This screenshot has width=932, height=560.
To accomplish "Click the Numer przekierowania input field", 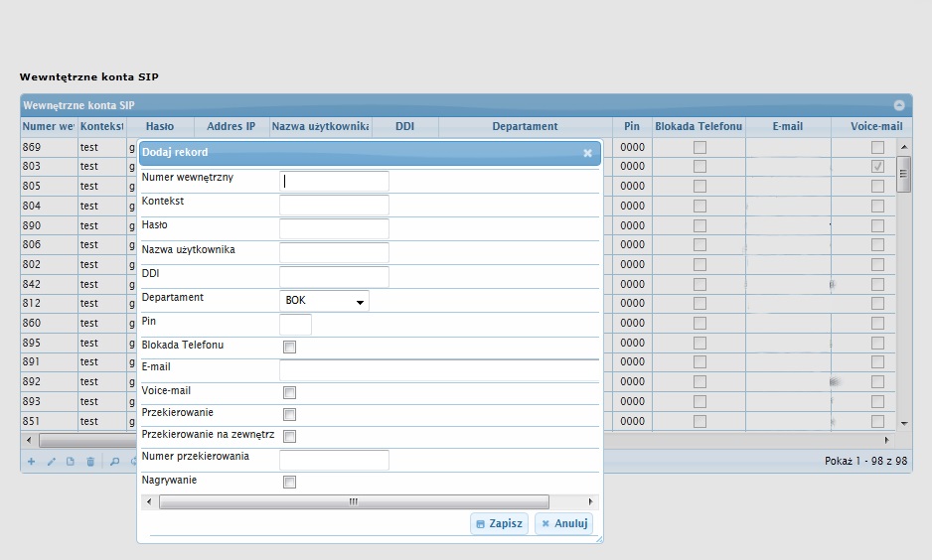I will click(x=334, y=461).
